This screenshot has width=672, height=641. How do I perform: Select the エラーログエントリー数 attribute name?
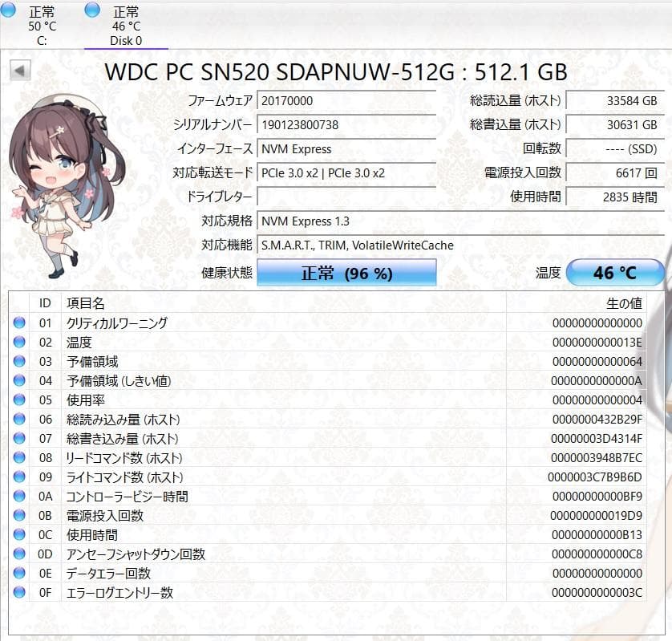pos(119,593)
